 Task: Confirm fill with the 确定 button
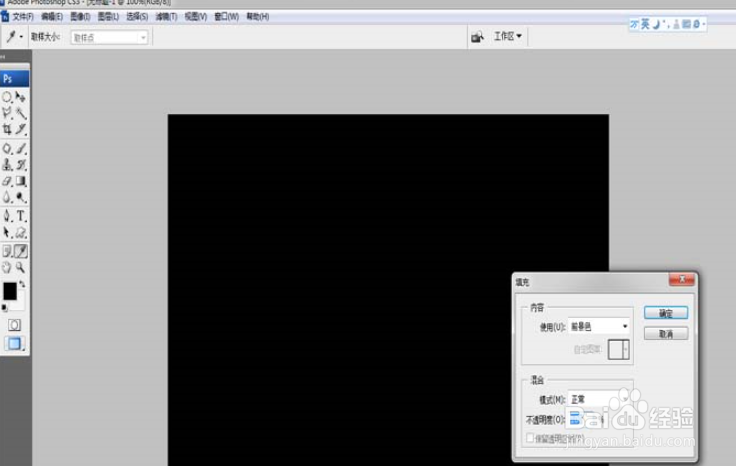[666, 313]
